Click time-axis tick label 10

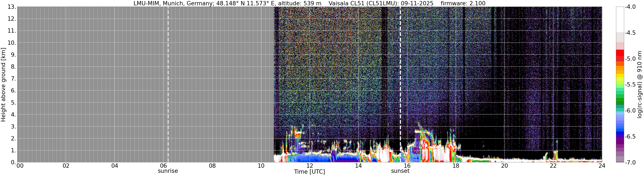pos(261,166)
